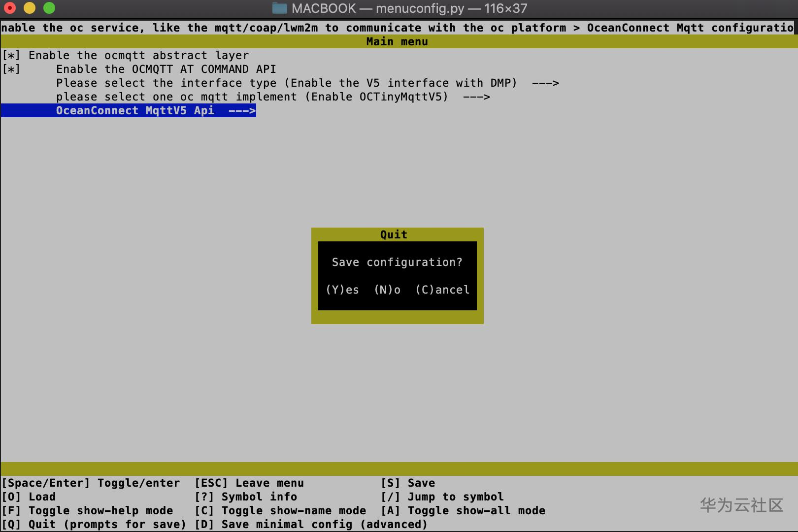
Task: Open the oc mqtt implement submenu
Action: tap(273, 97)
